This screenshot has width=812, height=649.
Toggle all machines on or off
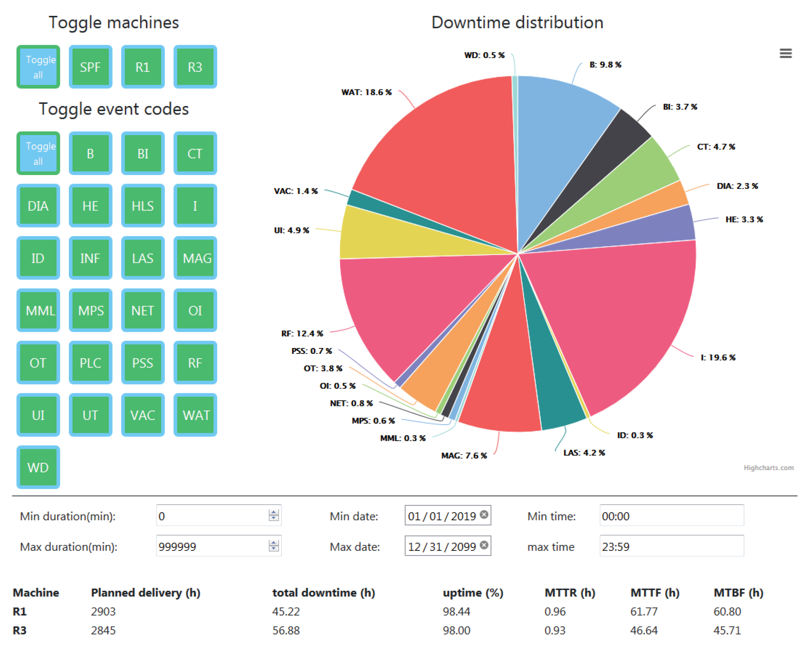(38, 67)
